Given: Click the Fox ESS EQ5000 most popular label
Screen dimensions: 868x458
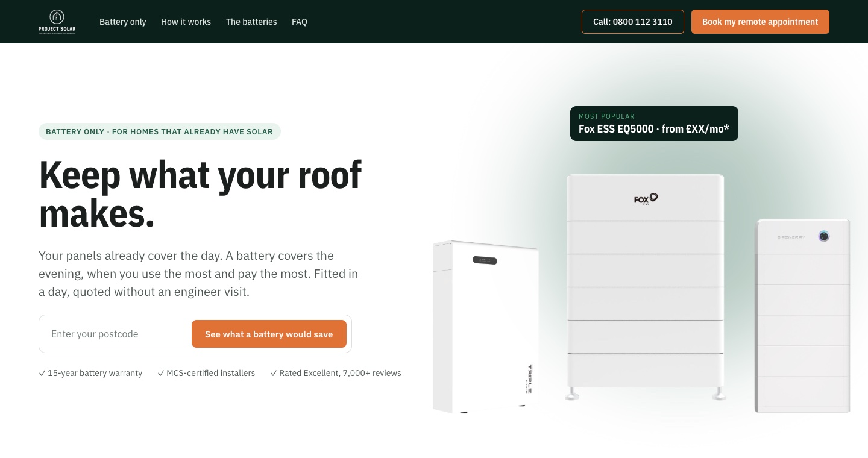Looking at the screenshot, I should [x=654, y=124].
